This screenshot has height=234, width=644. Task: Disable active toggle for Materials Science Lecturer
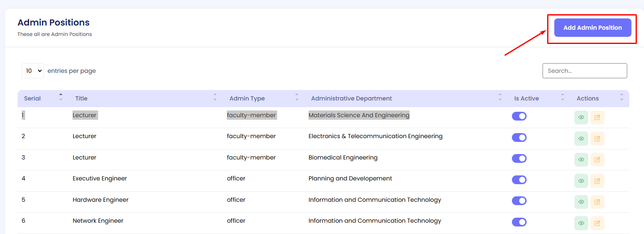click(519, 116)
